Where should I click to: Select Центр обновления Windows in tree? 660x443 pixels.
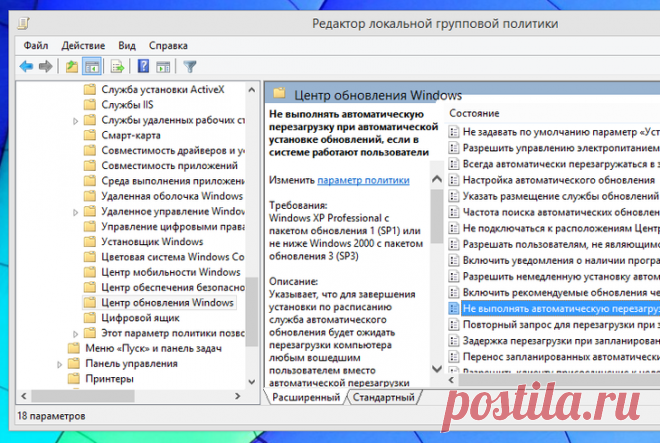click(x=168, y=302)
